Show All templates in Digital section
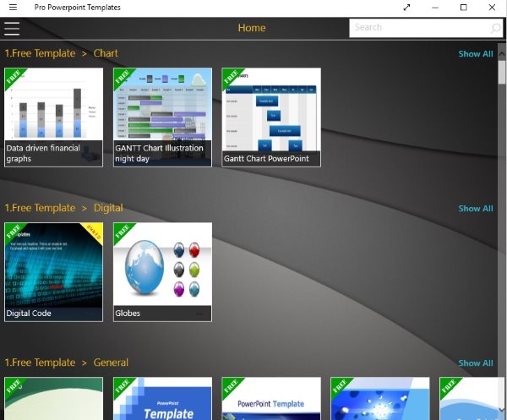The image size is (507, 420). (476, 209)
